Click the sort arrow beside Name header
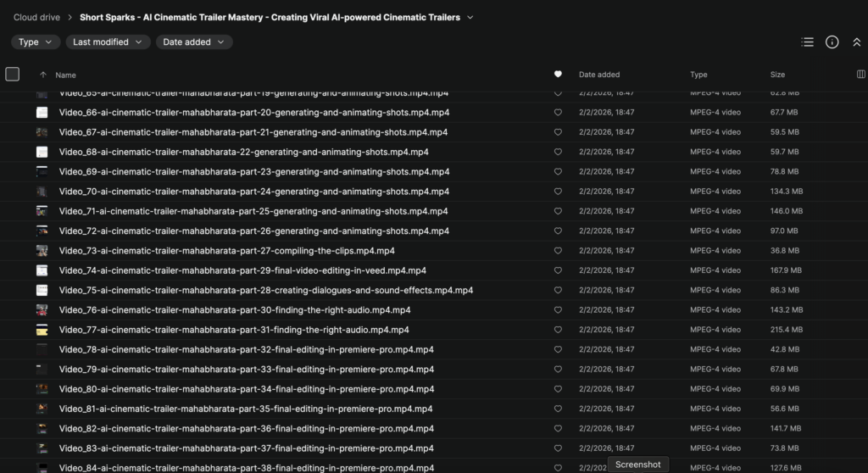 (x=43, y=75)
